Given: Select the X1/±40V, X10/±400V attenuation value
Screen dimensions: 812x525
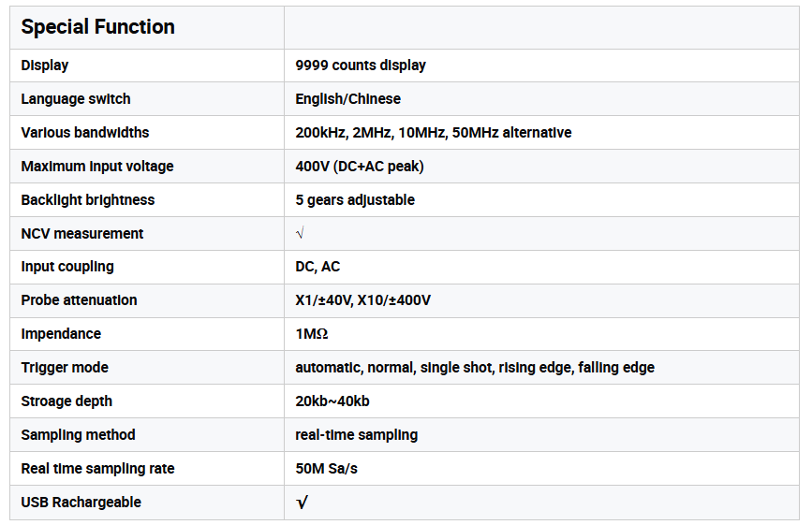Looking at the screenshot, I should [x=363, y=300].
